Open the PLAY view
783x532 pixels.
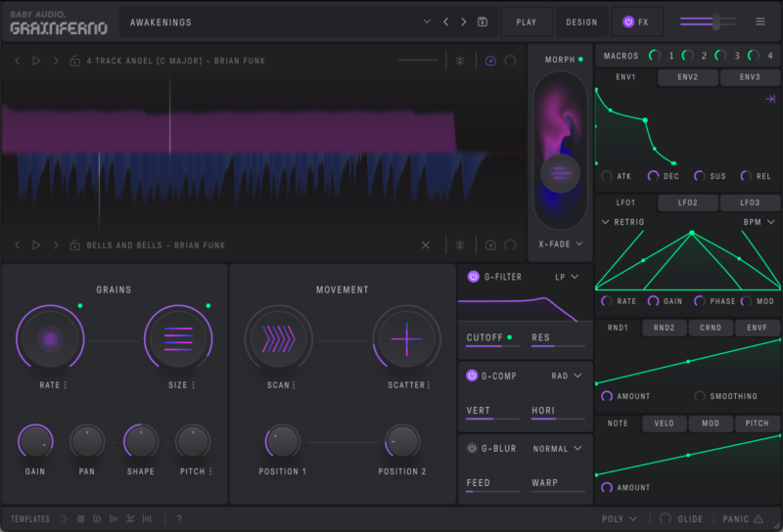[527, 22]
